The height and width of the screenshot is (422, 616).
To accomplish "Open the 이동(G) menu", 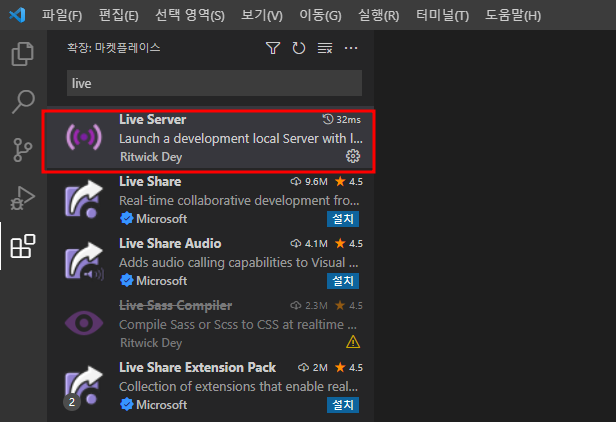I will pyautogui.click(x=320, y=15).
